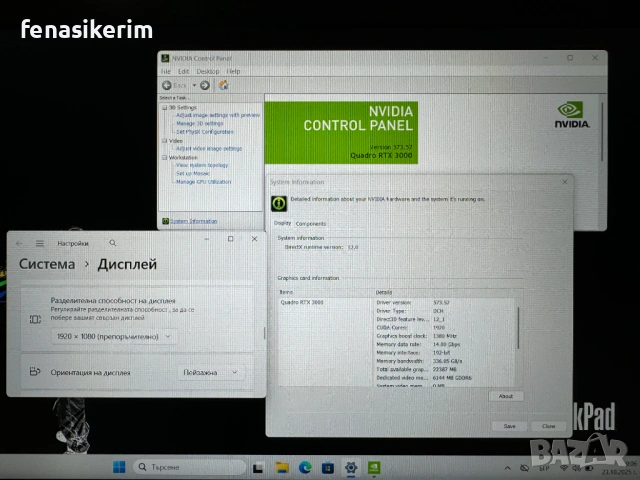
Task: Open the Back history dropdown arrow
Action: click(194, 85)
